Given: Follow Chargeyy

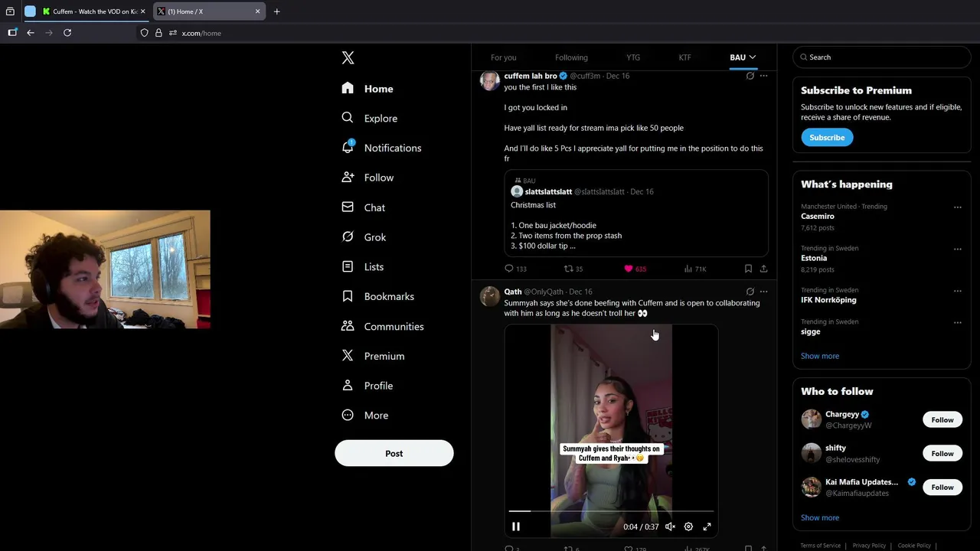Looking at the screenshot, I should pyautogui.click(x=942, y=419).
